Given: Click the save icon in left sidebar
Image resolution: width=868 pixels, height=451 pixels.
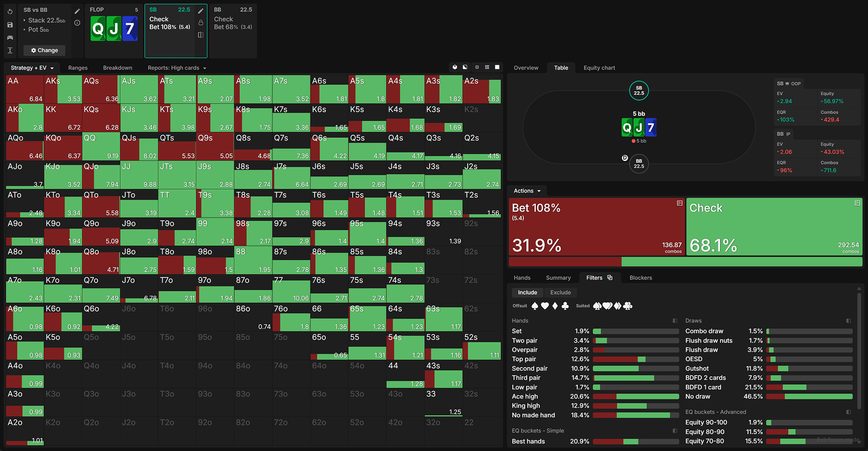Looking at the screenshot, I should (x=10, y=25).
